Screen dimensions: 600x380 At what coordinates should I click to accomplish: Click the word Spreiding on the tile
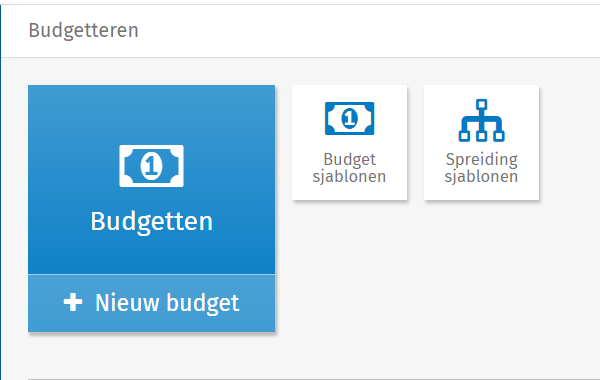[x=481, y=160]
